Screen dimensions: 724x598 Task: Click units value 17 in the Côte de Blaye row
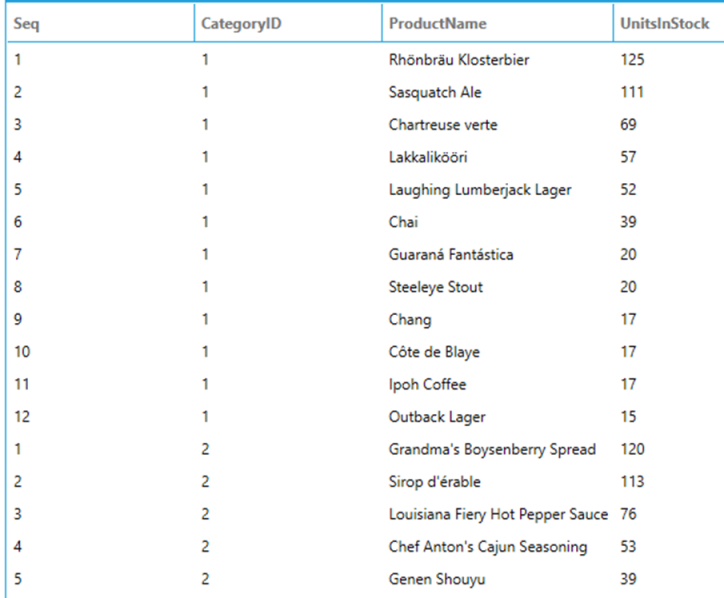628,352
